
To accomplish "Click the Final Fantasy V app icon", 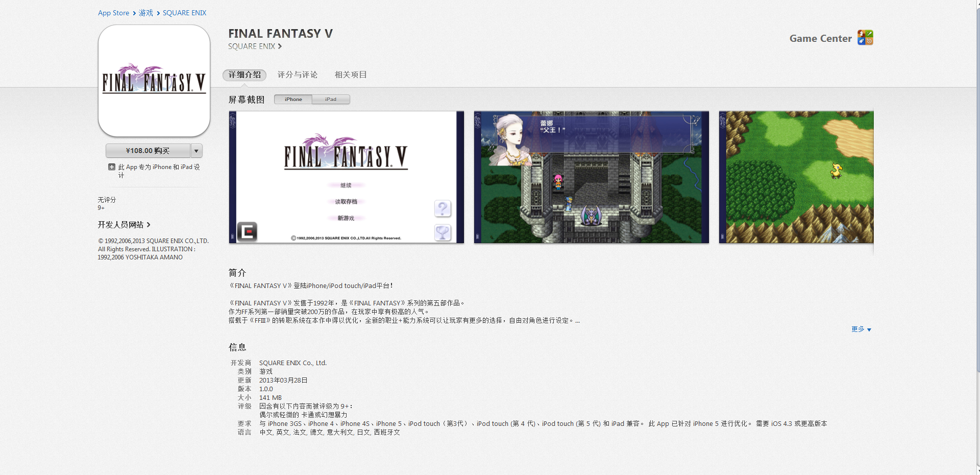I will click(154, 81).
